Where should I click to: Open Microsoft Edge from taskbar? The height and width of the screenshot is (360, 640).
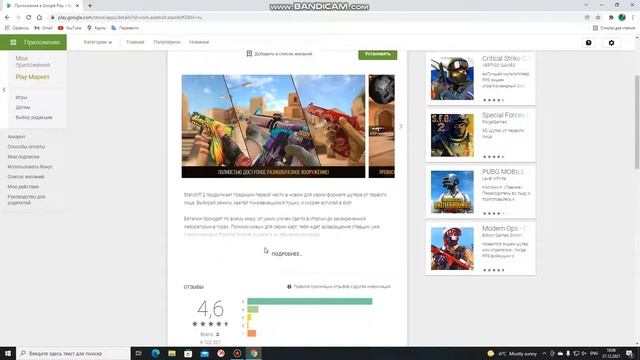pos(156,353)
